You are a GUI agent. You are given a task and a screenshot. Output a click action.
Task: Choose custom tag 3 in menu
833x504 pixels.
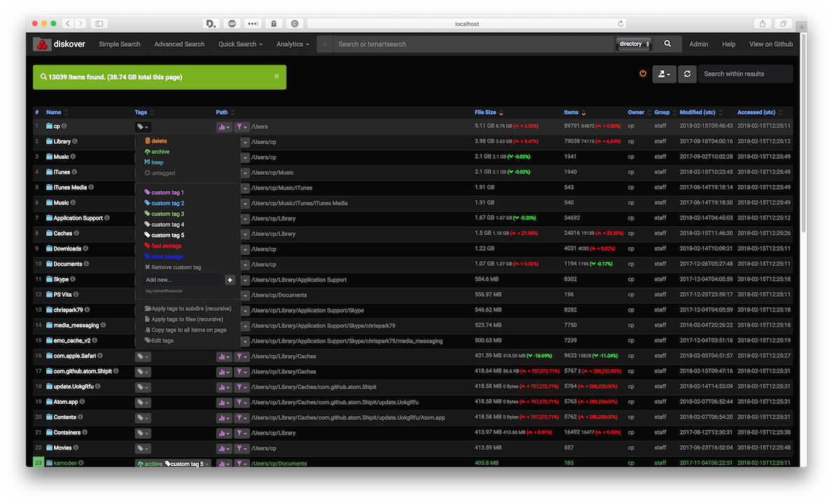[x=164, y=213]
